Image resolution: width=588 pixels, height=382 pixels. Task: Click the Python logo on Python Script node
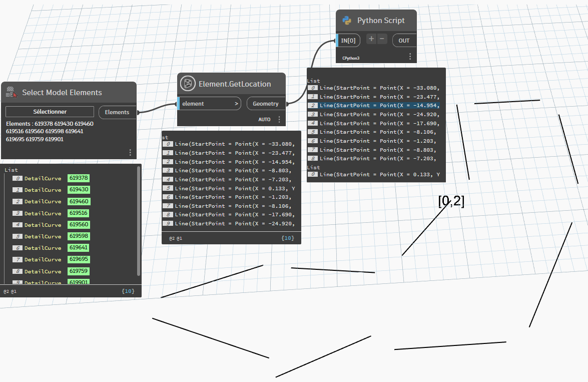(347, 21)
